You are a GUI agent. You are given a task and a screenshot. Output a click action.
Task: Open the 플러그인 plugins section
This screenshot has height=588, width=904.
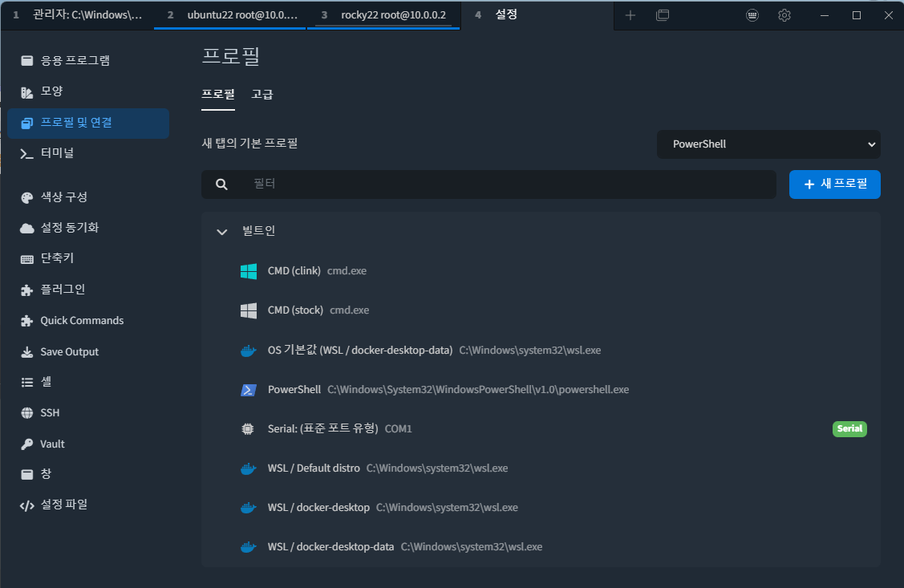click(x=87, y=290)
